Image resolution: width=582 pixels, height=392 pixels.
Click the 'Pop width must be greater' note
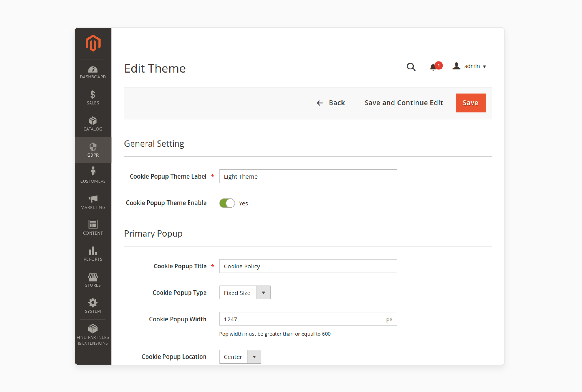pos(275,334)
